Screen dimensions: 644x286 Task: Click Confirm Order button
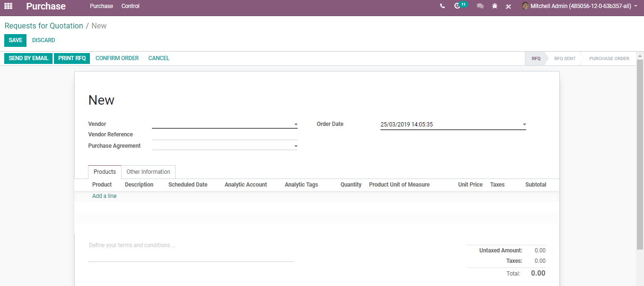pyautogui.click(x=117, y=58)
